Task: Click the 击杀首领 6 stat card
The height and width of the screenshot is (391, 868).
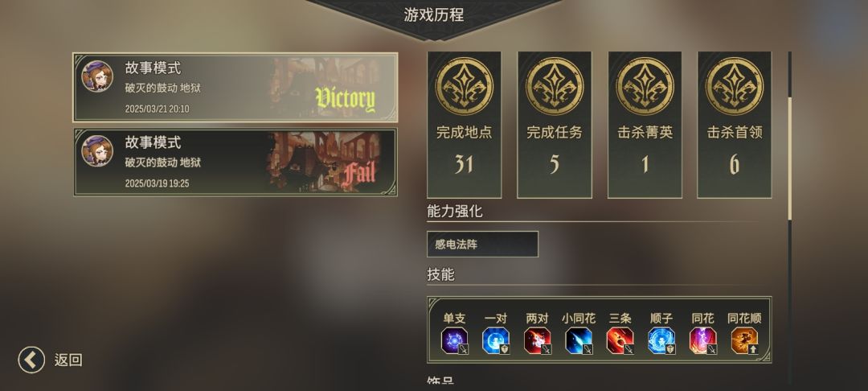Action: click(x=735, y=125)
